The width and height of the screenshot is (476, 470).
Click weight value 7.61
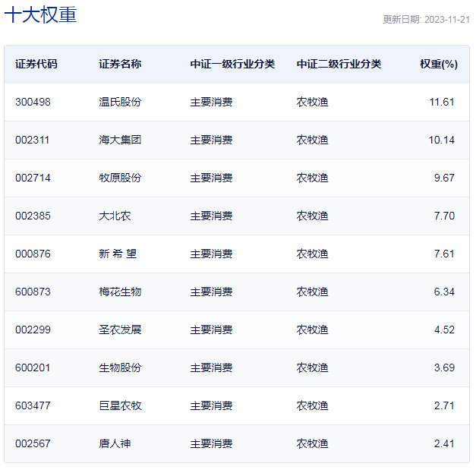coord(444,254)
